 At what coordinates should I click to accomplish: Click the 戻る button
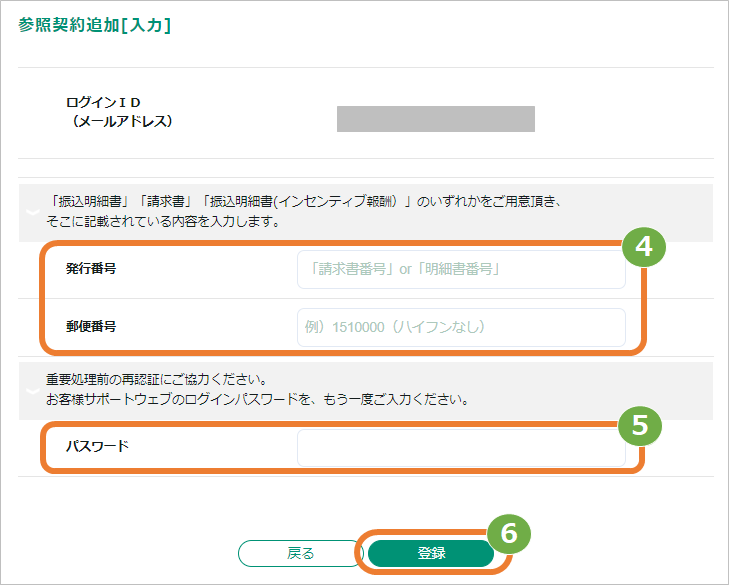click(x=300, y=553)
